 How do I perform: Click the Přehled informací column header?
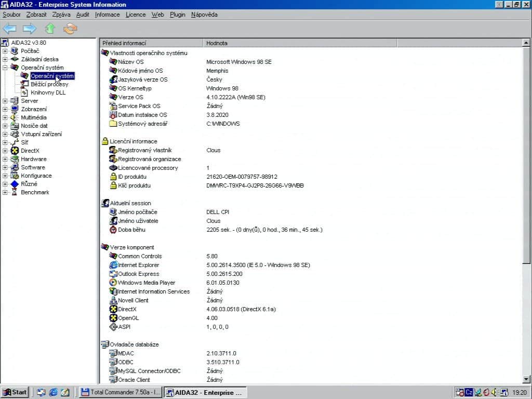[x=151, y=43]
